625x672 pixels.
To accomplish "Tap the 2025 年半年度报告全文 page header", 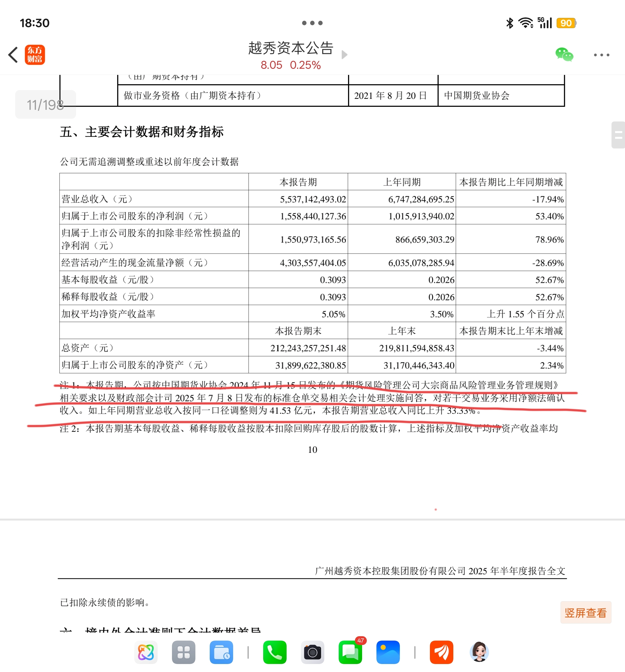I will coord(517,571).
